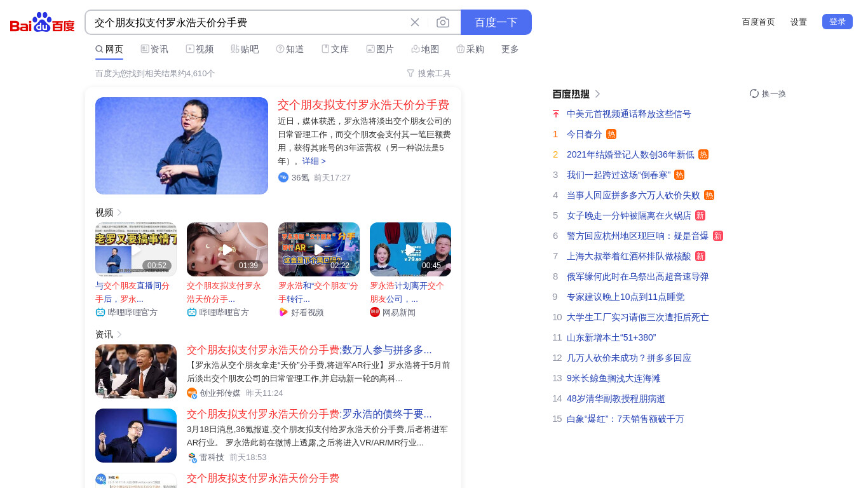Open hot search 女子晚走一分钟被隔离在火锅店
Viewport: 868px width, 488px height.
(x=629, y=215)
